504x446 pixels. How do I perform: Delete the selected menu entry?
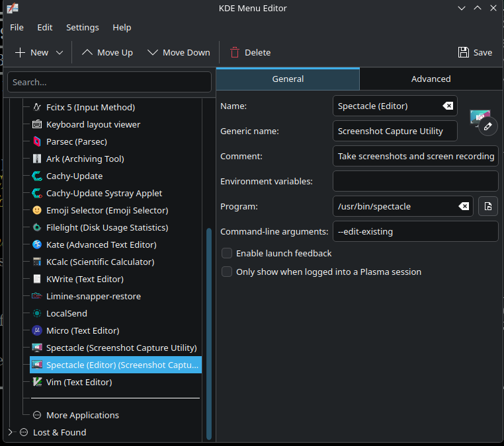click(x=251, y=53)
